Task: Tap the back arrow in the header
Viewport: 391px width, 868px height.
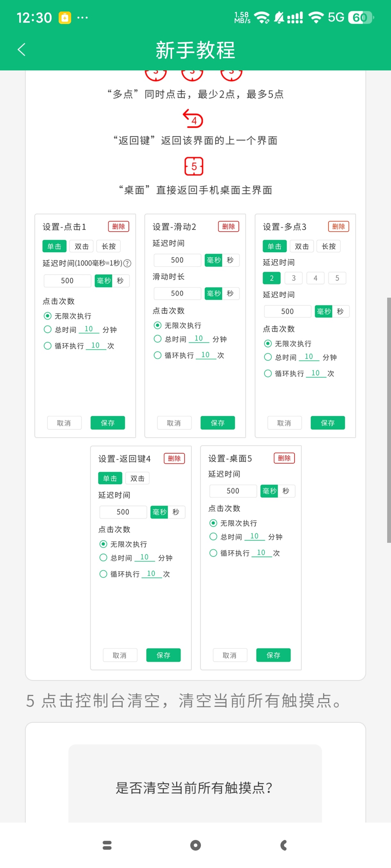Action: pyautogui.click(x=21, y=50)
